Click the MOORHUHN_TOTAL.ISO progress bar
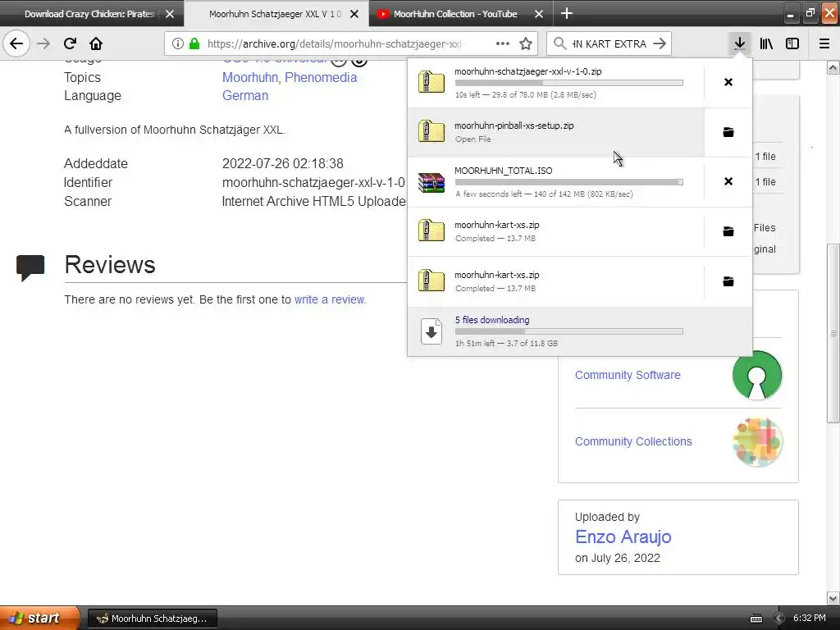The image size is (840, 630). 569,182
